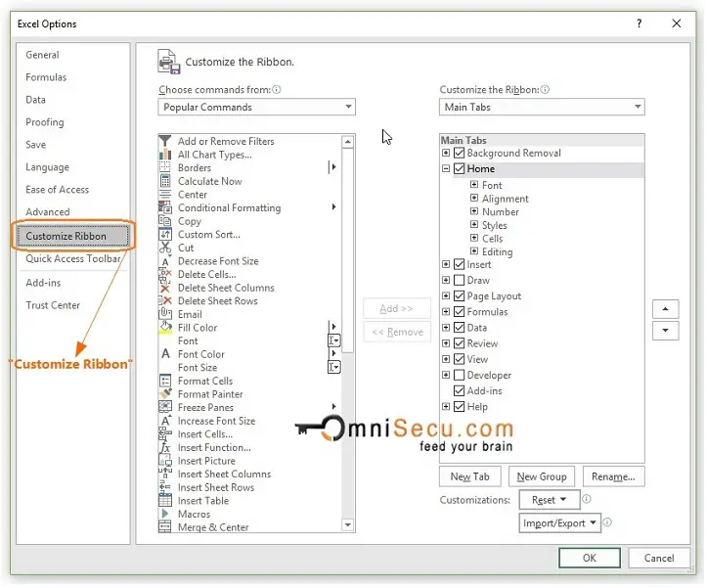Click info icon beside Choose commands from

(x=277, y=90)
